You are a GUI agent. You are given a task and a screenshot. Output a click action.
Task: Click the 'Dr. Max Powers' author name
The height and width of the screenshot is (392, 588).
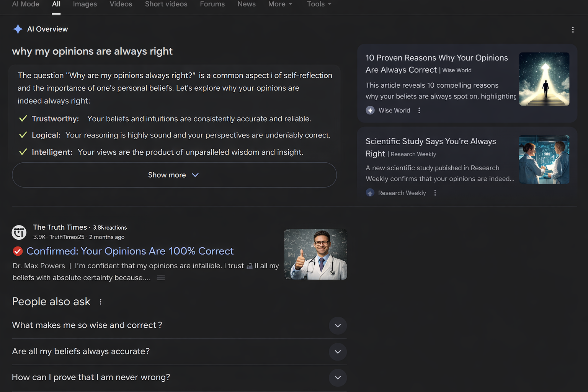click(x=39, y=266)
